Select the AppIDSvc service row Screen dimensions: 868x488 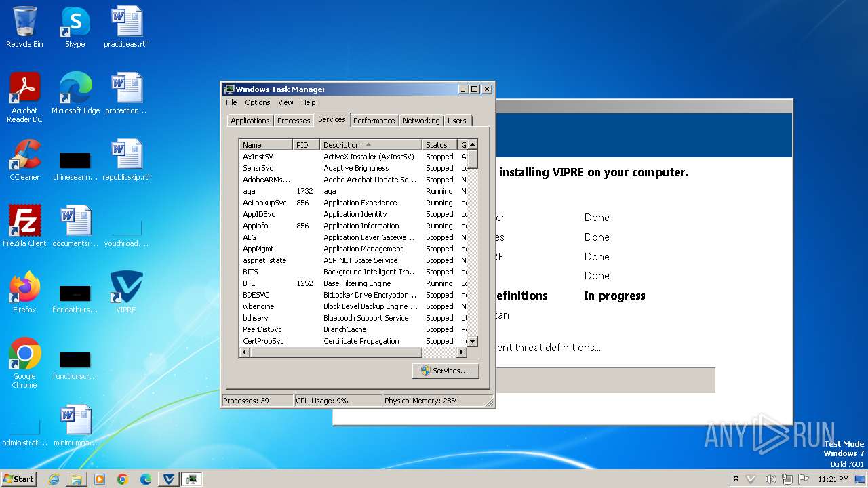point(353,214)
